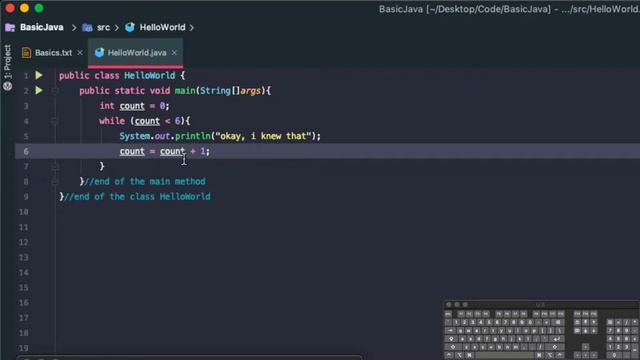Click the Basics.txt file icon on tab
The width and height of the screenshot is (640, 360).
click(x=26, y=53)
